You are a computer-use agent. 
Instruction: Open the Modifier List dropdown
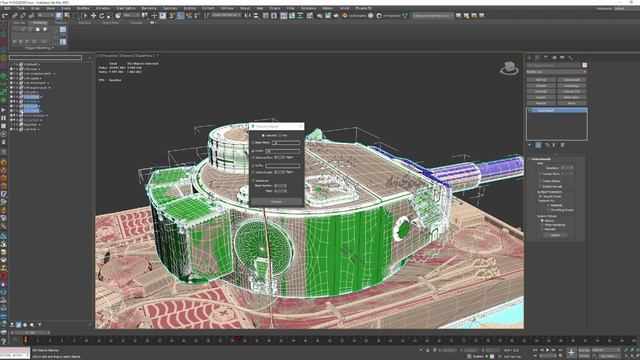(556, 72)
